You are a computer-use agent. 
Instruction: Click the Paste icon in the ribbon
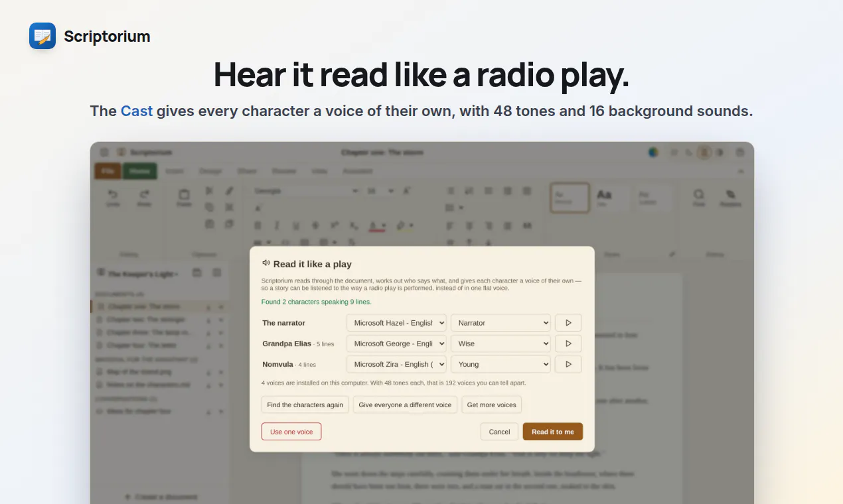(185, 194)
